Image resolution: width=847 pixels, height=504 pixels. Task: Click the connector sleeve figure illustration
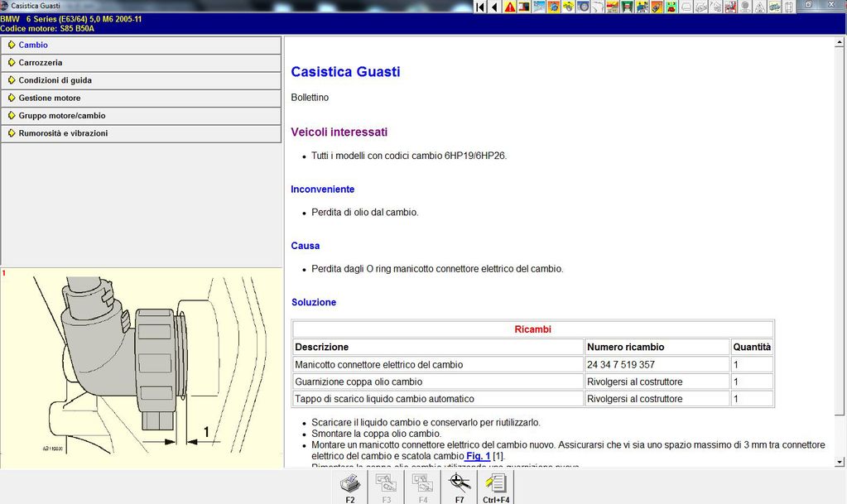[142, 367]
